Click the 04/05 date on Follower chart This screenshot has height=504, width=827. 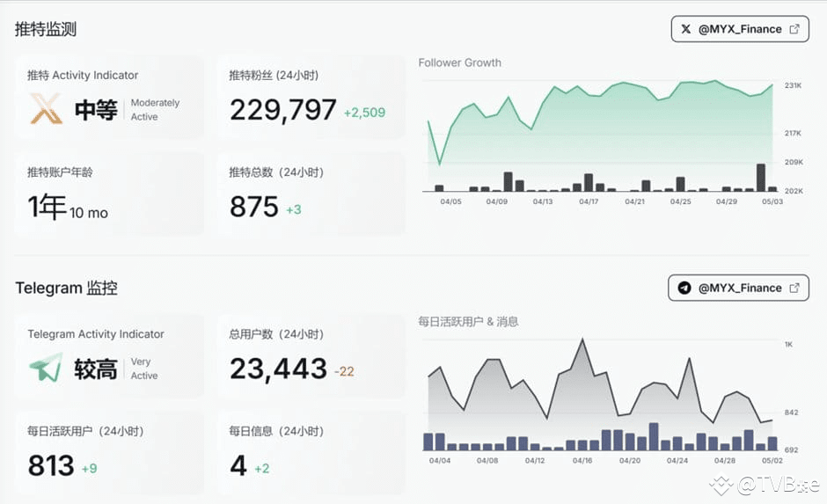(x=451, y=201)
